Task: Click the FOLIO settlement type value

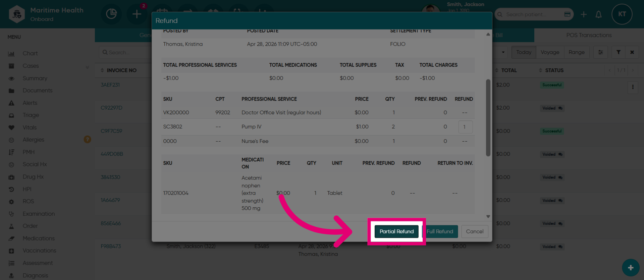Action: pyautogui.click(x=397, y=44)
